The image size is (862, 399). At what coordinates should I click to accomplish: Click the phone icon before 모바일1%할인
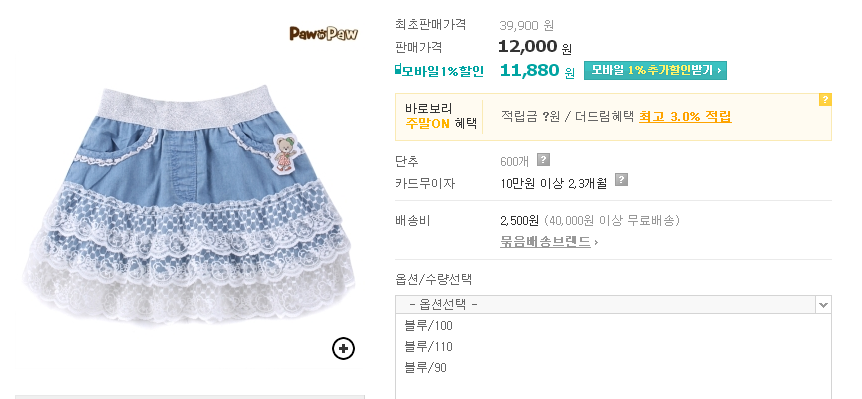(x=398, y=70)
